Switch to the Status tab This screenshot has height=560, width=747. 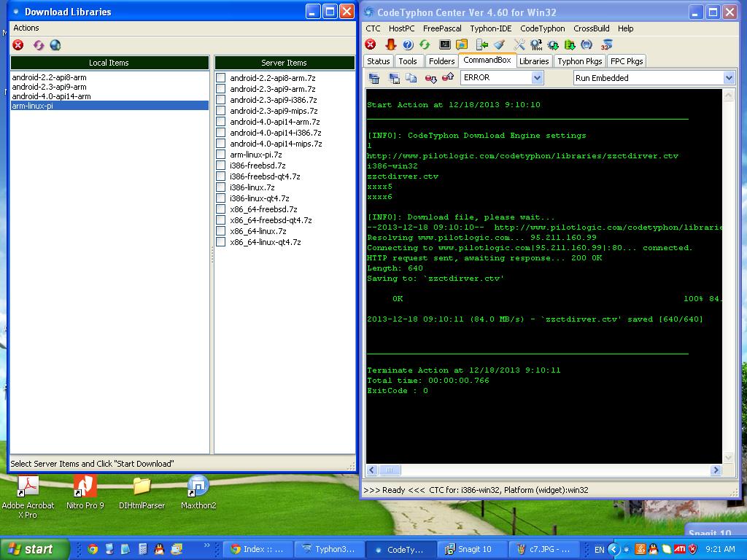coord(379,61)
